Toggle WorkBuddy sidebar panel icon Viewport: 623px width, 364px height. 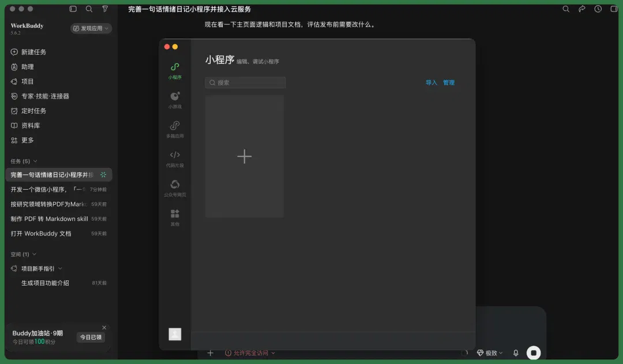click(x=73, y=9)
